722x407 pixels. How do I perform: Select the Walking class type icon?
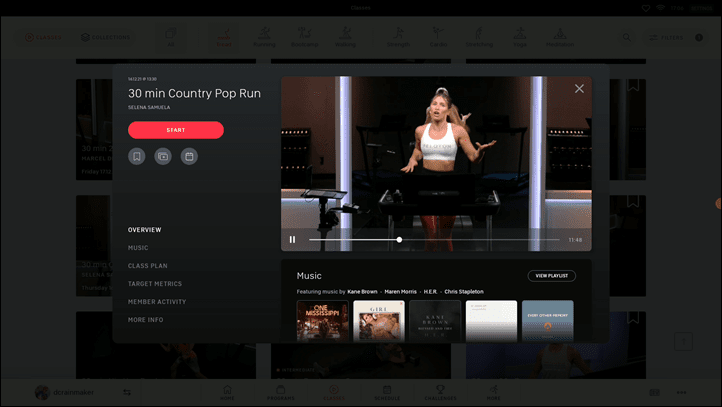pos(345,37)
